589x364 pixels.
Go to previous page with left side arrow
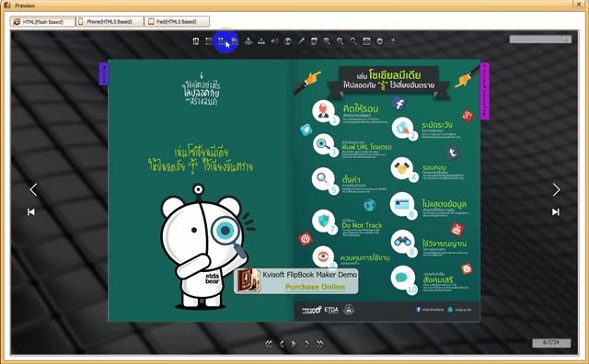[x=33, y=189]
